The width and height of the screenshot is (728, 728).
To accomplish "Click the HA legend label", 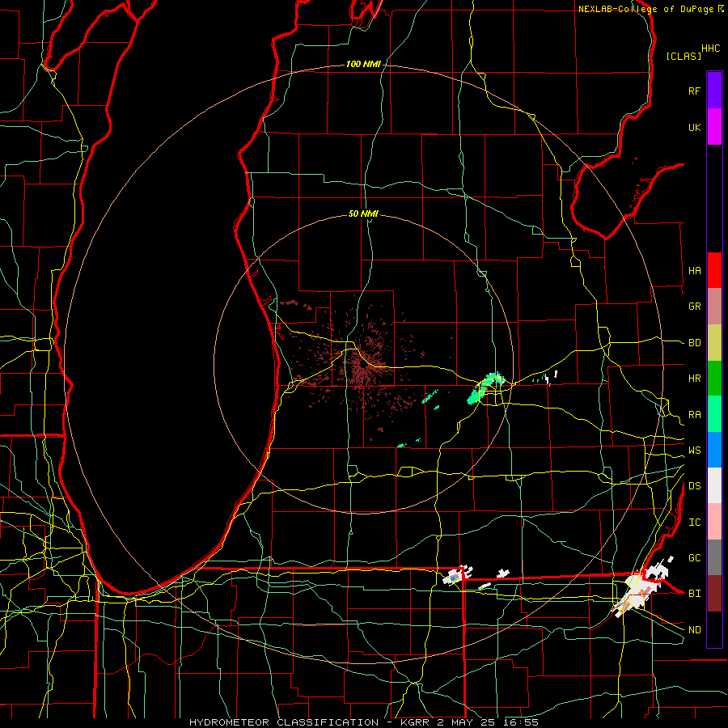I will point(694,271).
